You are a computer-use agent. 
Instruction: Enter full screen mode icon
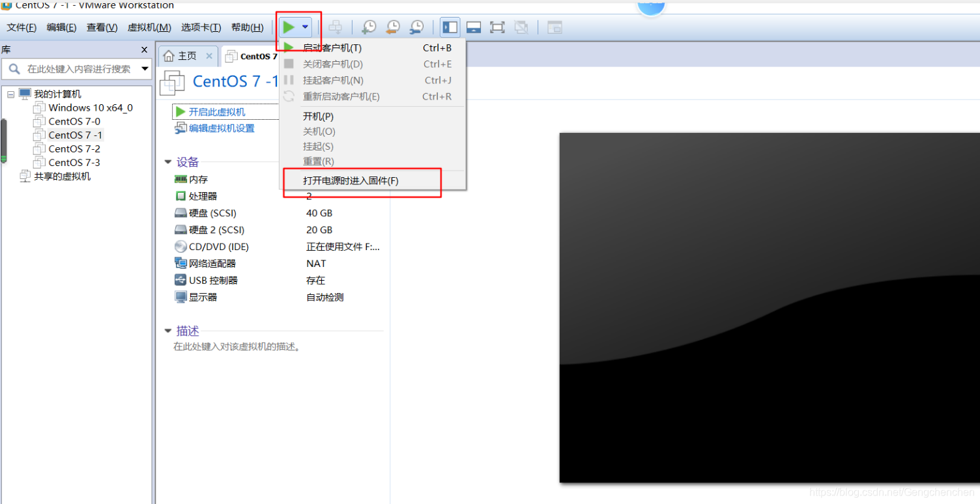point(497,27)
